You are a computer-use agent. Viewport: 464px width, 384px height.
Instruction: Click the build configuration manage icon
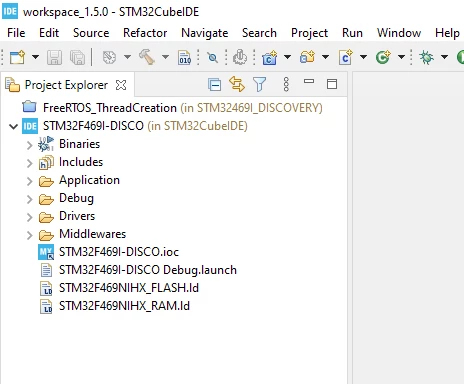coord(110,57)
